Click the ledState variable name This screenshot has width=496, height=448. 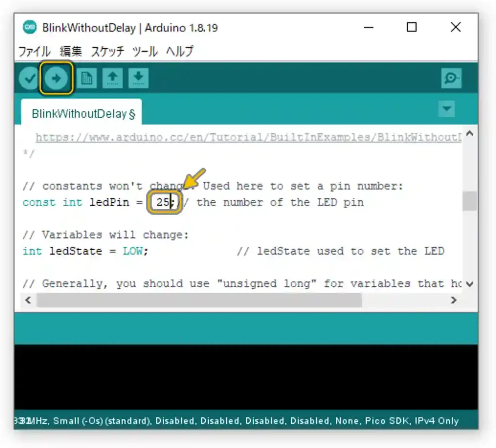coord(76,251)
